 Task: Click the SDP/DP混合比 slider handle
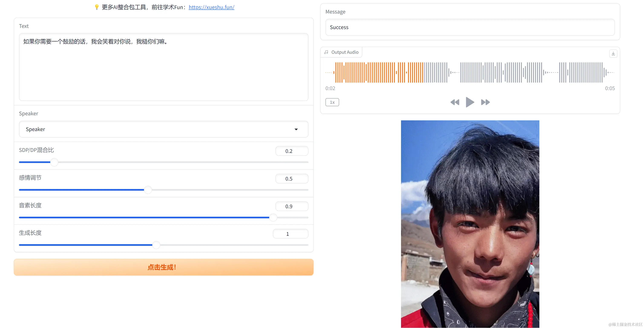point(54,162)
